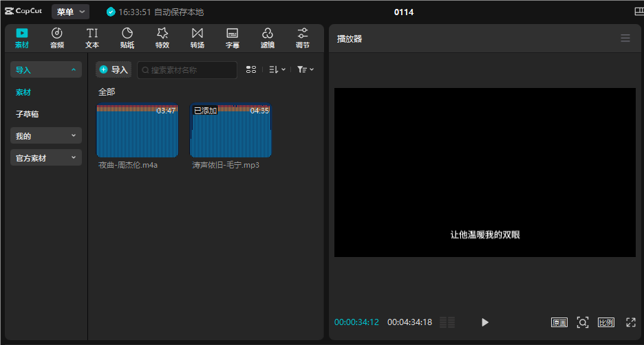644x345 pixels.
Task: Focus the 搜索素材名称 search field
Action: tap(187, 69)
